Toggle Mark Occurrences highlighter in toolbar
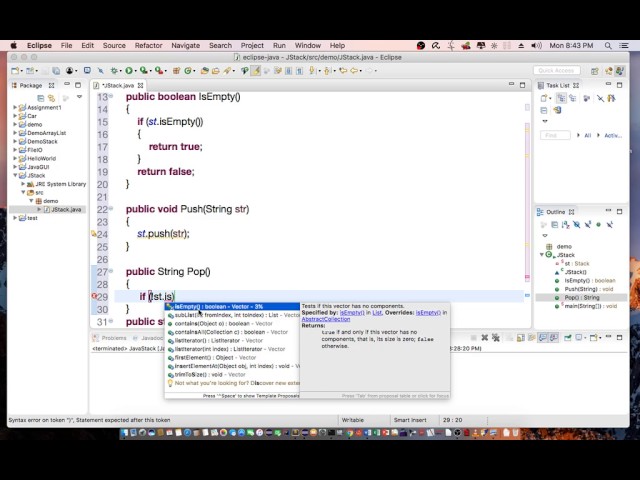Image resolution: width=640 pixels, height=480 pixels. tap(256, 71)
